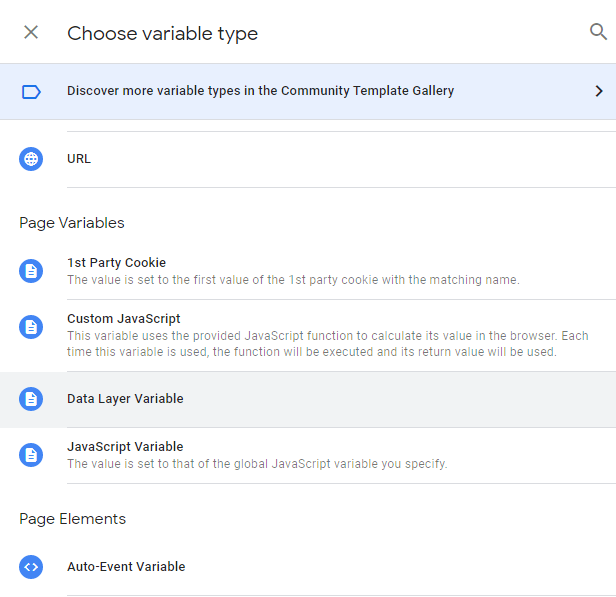This screenshot has height=597, width=616.
Task: Pick Data Layer Variable option
Action: 308,399
